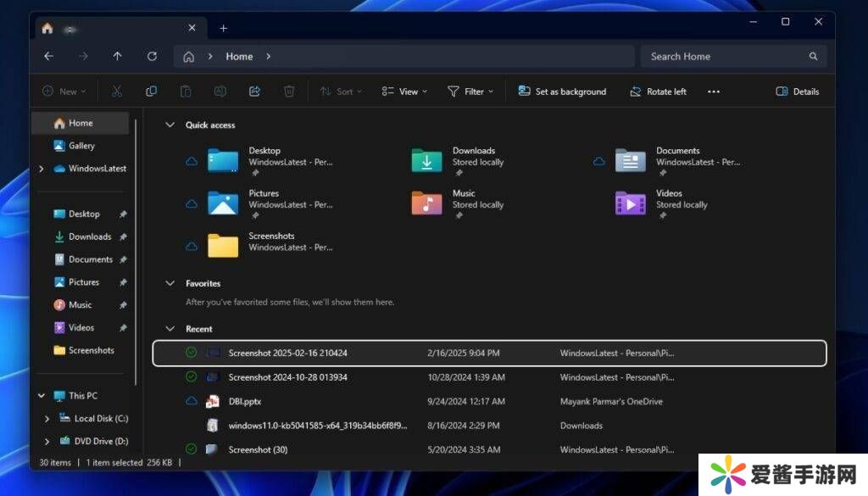Open the Filter dropdown menu
Viewport: 868px width, 496px height.
point(470,92)
